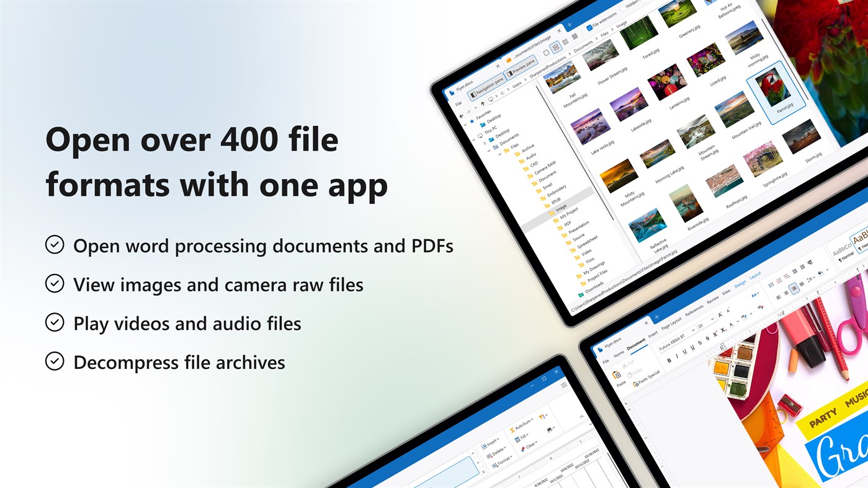Expand the This PC tree node
Viewport: 868px width, 488px height.
click(473, 140)
